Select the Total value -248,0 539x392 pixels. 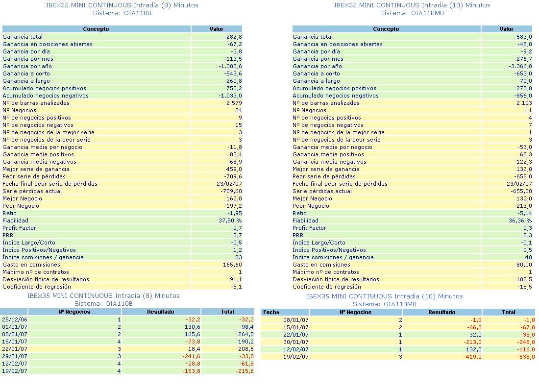[526, 342]
